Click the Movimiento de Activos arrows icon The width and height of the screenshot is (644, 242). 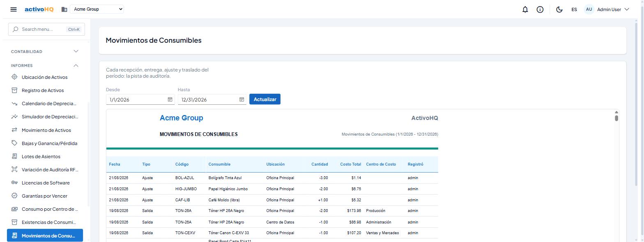coord(14,130)
